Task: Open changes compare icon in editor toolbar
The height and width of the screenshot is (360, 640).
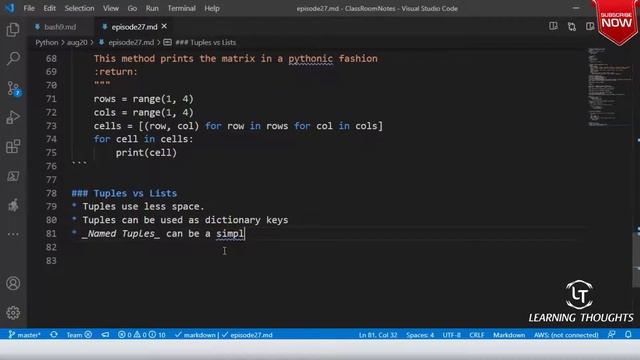Action: 572,27
